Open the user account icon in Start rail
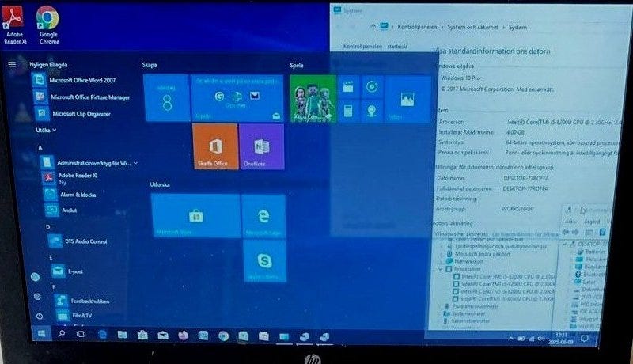The width and height of the screenshot is (633, 364). pyautogui.click(x=35, y=276)
